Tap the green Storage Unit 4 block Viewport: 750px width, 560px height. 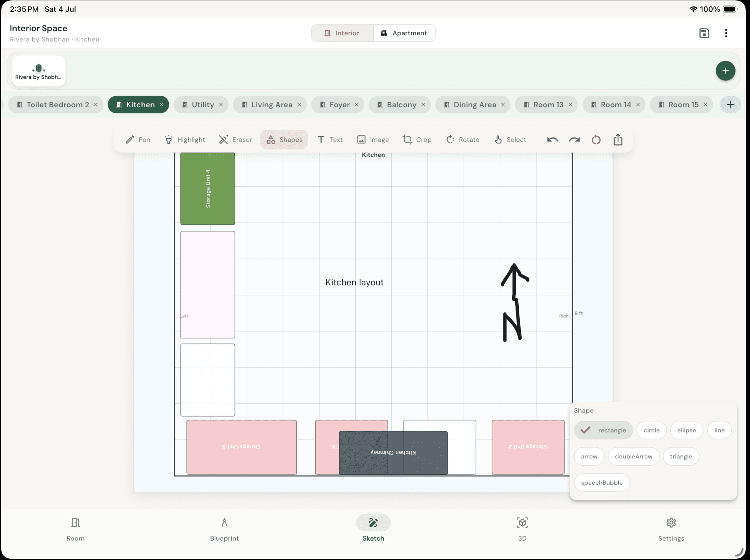click(x=208, y=189)
